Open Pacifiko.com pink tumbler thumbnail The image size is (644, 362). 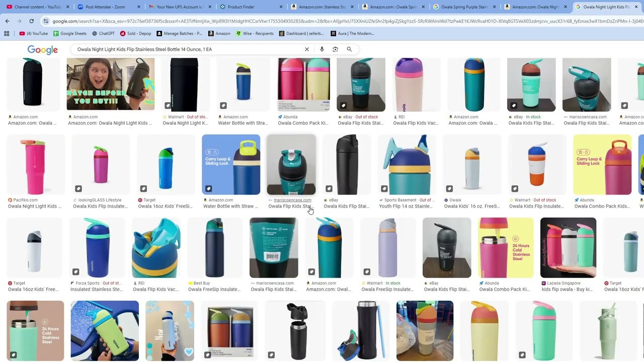[36, 164]
